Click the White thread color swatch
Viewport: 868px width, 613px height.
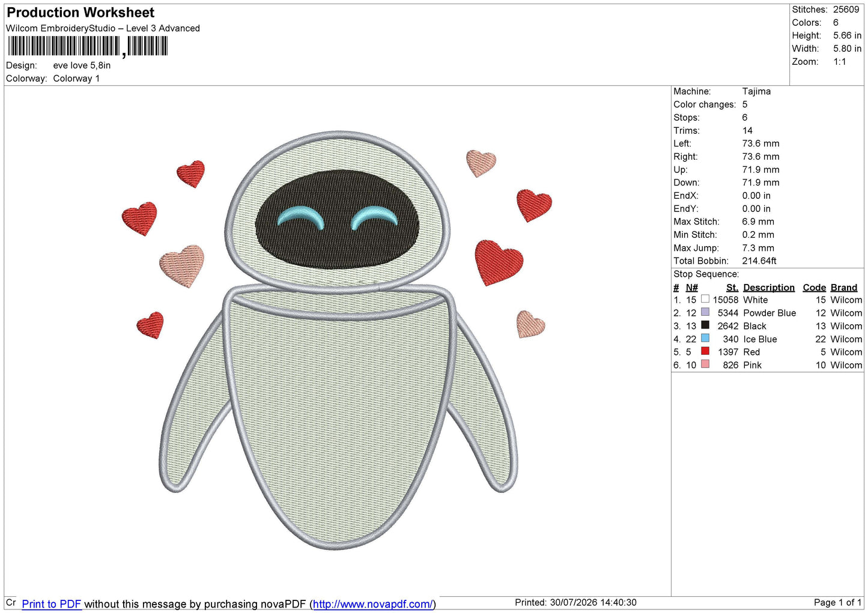[x=705, y=299]
